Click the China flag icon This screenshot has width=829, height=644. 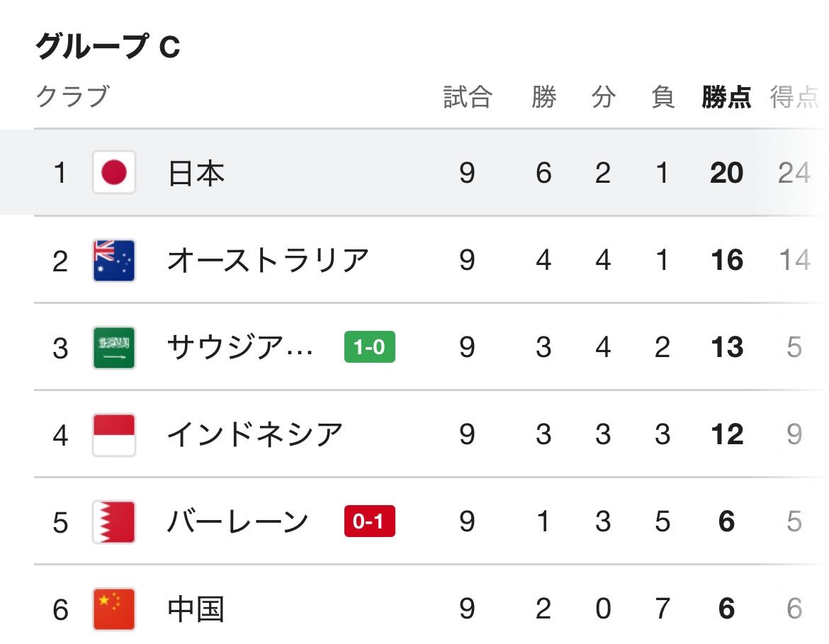[113, 609]
